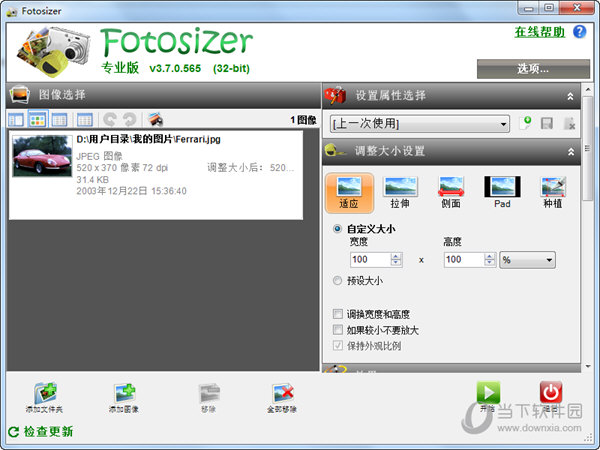Toggle 保持外观比例 checkbox
The image size is (600, 450).
pos(338,346)
